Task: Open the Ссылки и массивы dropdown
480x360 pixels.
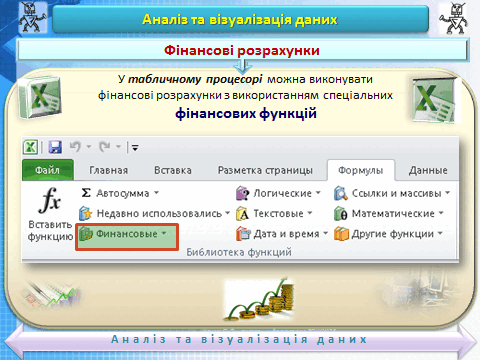Action: (x=447, y=193)
